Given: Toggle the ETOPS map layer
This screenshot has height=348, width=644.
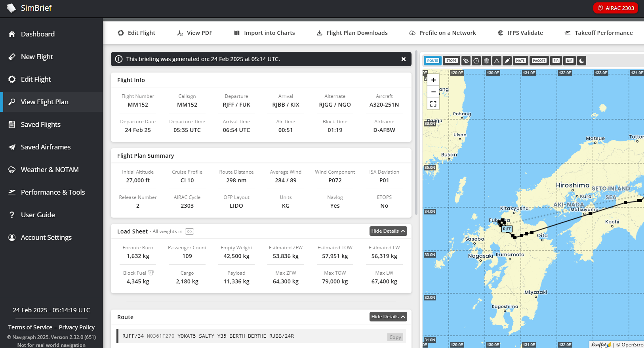Looking at the screenshot, I should click(451, 61).
